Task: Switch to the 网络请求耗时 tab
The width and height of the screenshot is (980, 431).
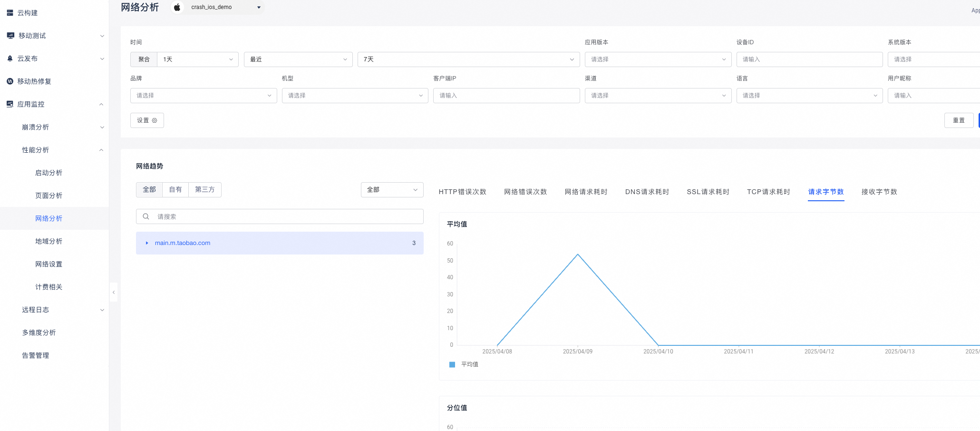Action: (586, 192)
